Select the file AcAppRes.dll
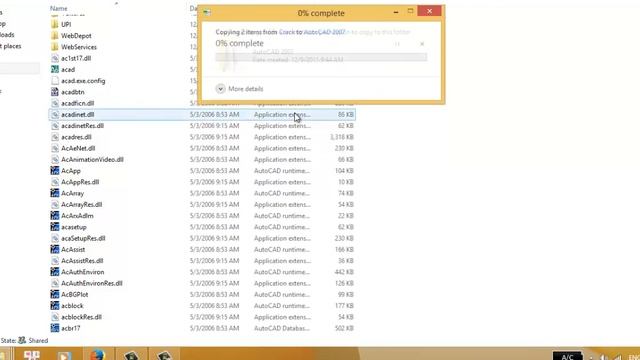Viewport: 640px width, 360px height. [80, 182]
